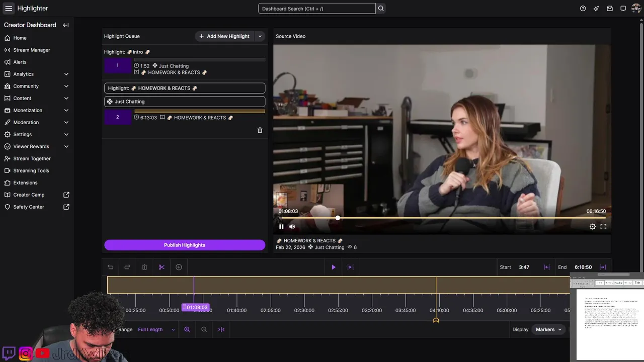Viewport: 644px width, 362px height.
Task: Open the hamburger navigation menu
Action: tap(9, 8)
